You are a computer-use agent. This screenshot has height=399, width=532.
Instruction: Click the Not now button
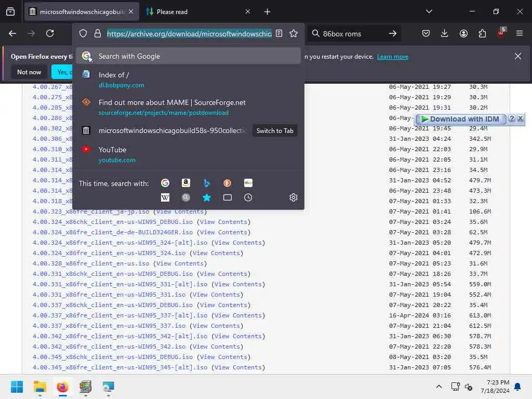pos(29,72)
